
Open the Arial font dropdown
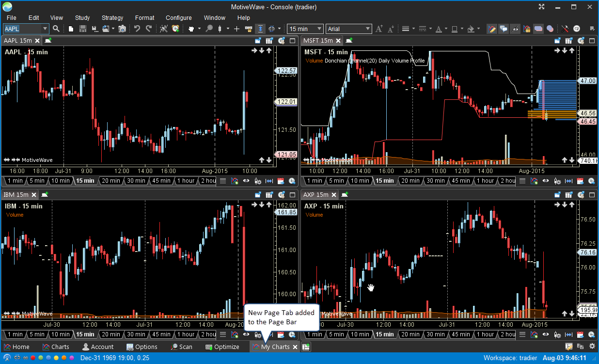pyautogui.click(x=349, y=29)
